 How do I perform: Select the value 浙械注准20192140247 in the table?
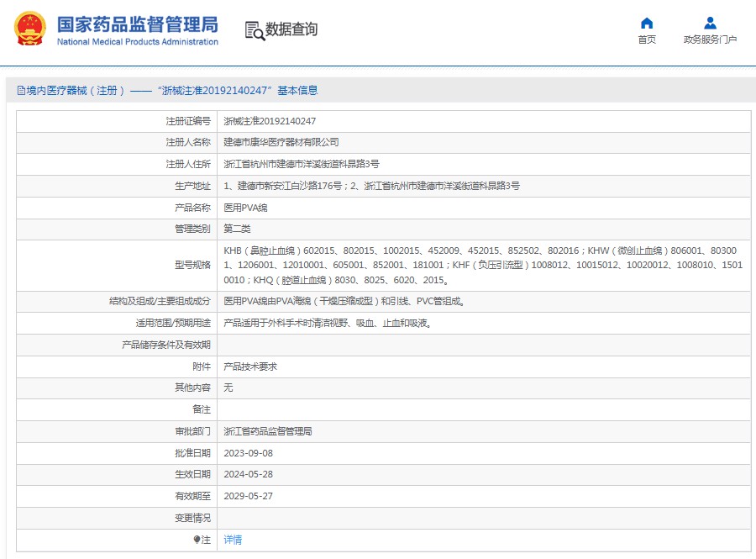270,121
